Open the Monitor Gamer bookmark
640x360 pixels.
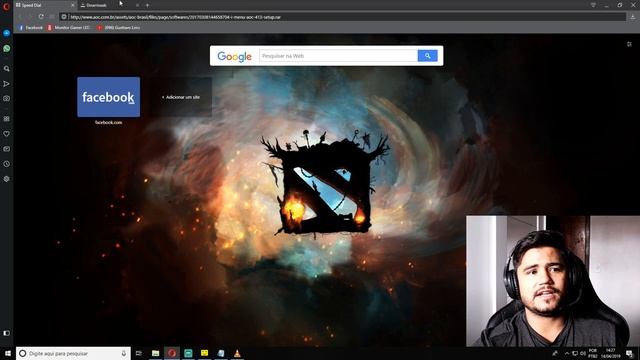tap(69, 28)
